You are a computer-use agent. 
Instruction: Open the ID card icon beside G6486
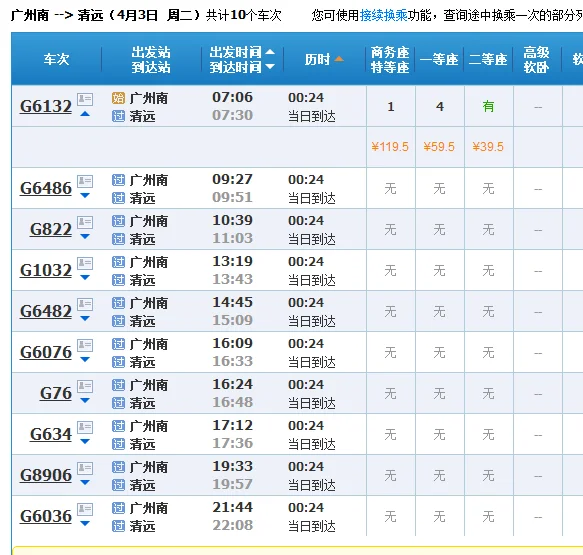point(85,181)
